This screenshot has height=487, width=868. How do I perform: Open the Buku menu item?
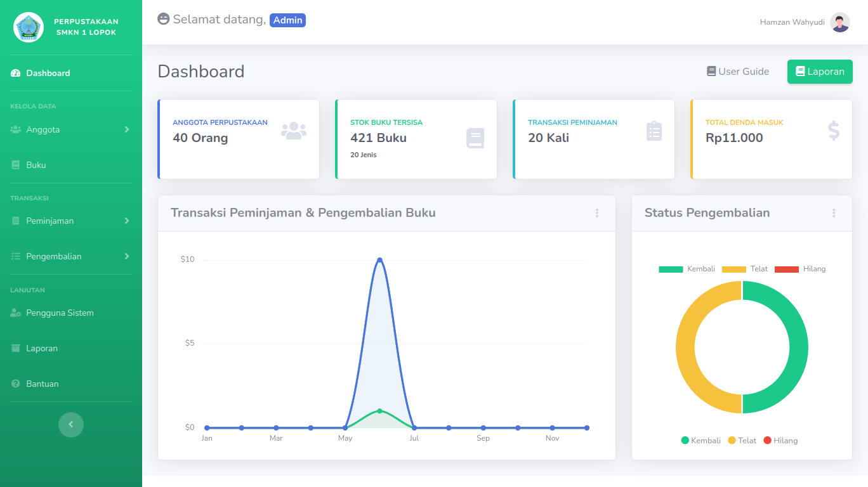point(36,165)
